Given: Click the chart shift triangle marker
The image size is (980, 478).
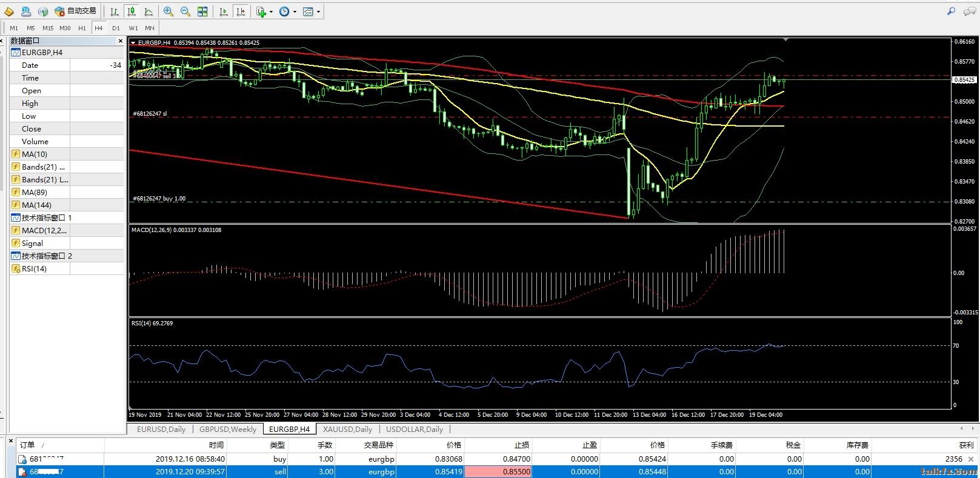Looking at the screenshot, I should tap(785, 40).
